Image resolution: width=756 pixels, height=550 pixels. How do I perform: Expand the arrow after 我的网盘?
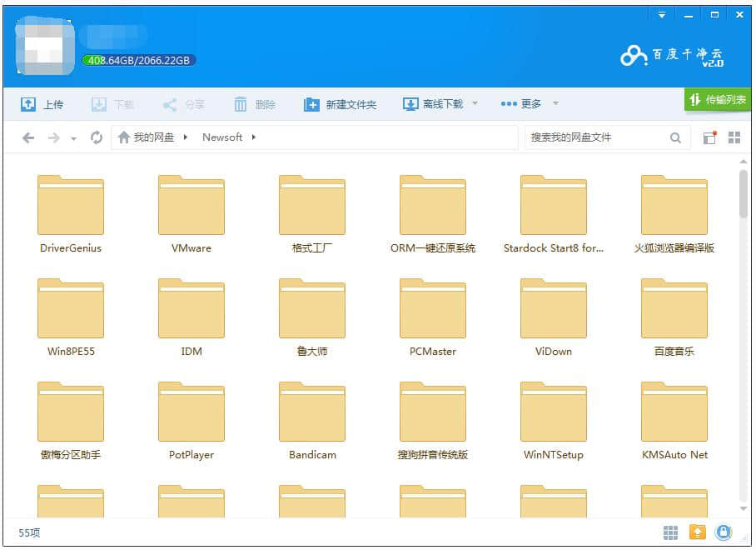tap(186, 137)
